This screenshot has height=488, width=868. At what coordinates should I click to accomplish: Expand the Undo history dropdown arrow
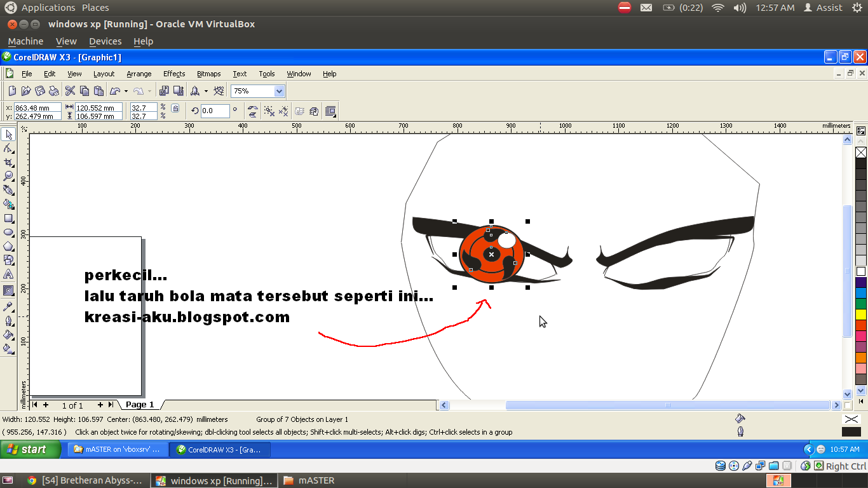(x=126, y=91)
